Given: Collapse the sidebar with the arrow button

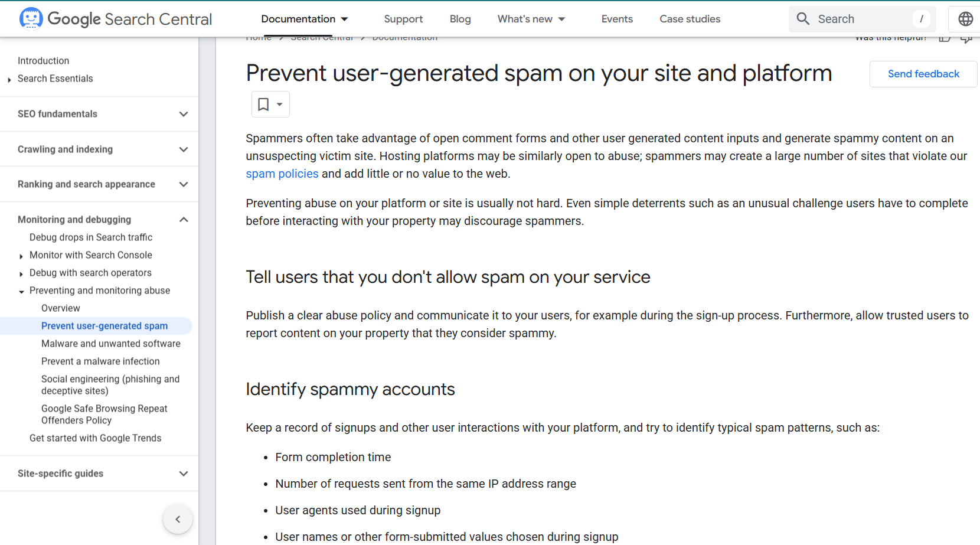Looking at the screenshot, I should (178, 520).
